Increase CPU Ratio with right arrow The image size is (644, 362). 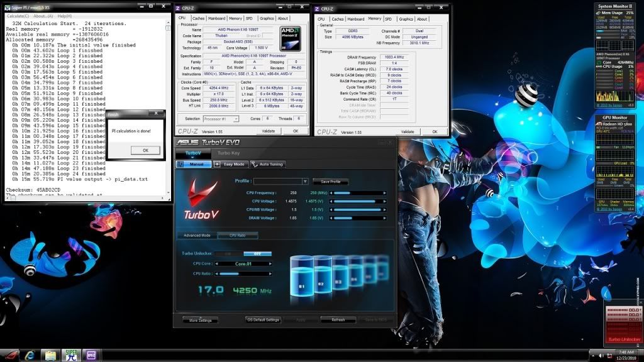click(x=270, y=274)
